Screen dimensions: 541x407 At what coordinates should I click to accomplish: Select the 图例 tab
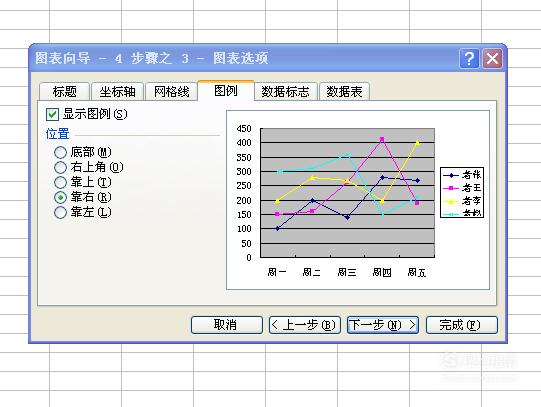(226, 91)
